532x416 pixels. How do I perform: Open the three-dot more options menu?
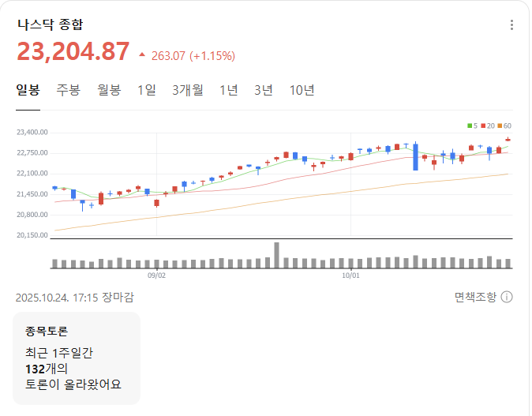click(511, 24)
